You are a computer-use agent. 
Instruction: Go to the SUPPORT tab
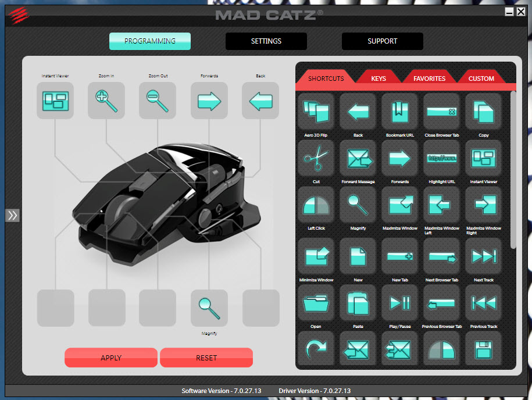pos(383,41)
